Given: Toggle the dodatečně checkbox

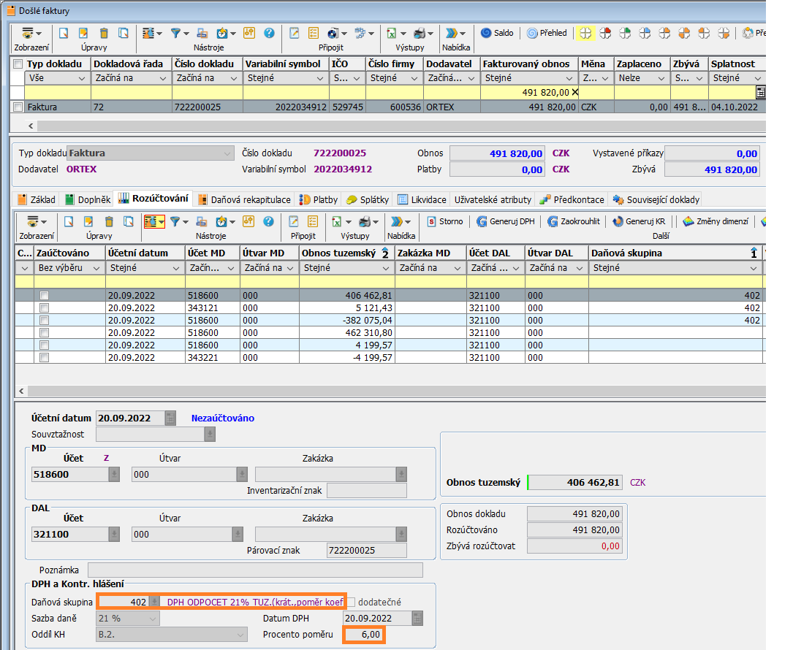Looking at the screenshot, I should coord(352,603).
